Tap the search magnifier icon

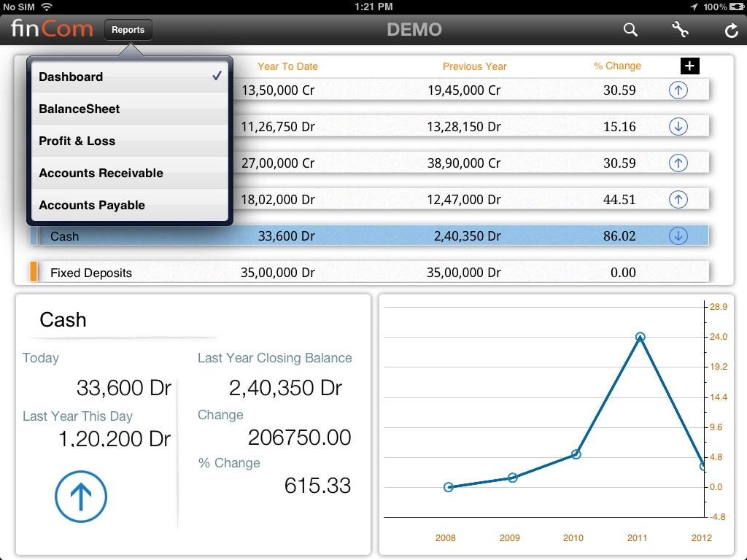630,30
